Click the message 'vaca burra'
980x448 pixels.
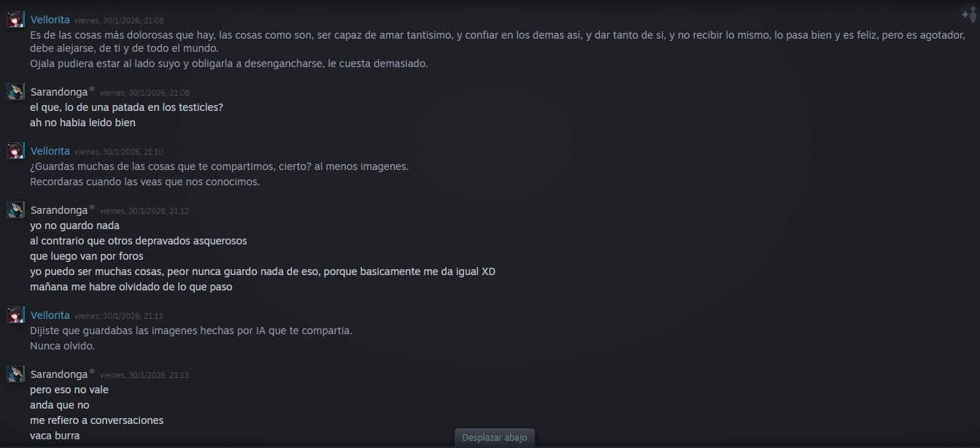coord(55,436)
